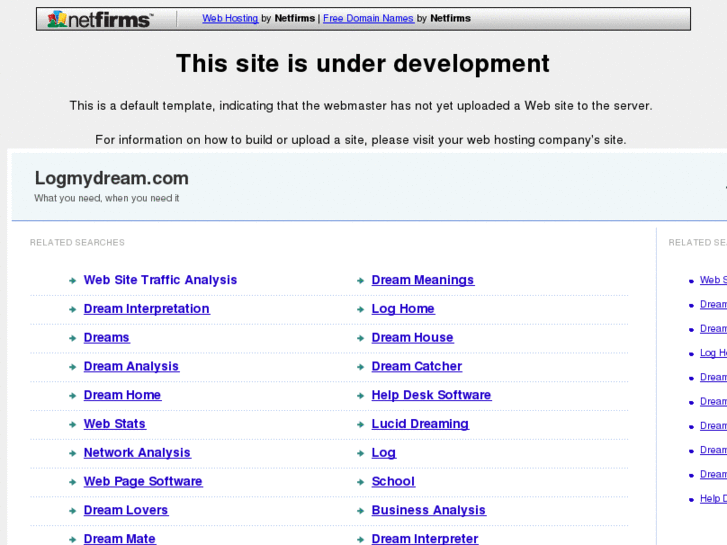Screen dimensions: 727x545
Task: Open Web Stats related search
Action: pyautogui.click(x=115, y=423)
